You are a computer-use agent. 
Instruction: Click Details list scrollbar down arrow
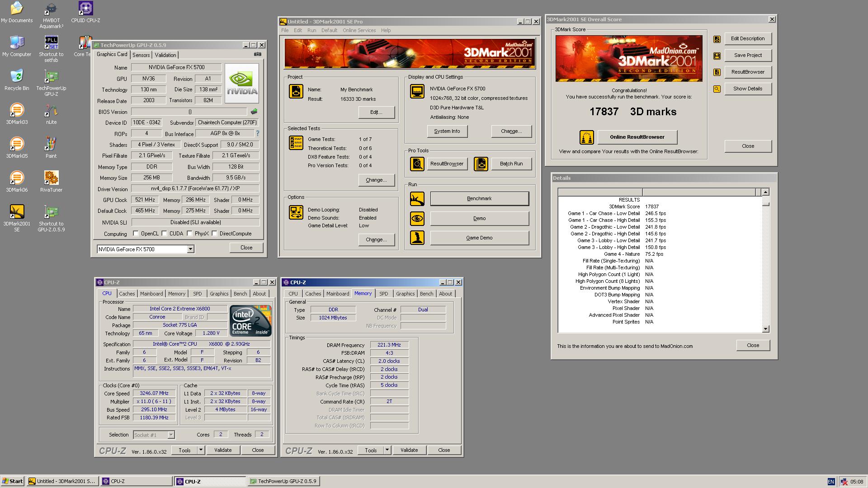(x=765, y=329)
